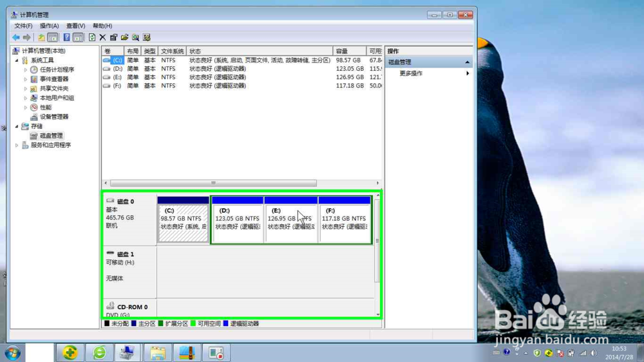This screenshot has height=362, width=644.
Task: Select 磁盘管理 in the tree
Action: click(51, 136)
